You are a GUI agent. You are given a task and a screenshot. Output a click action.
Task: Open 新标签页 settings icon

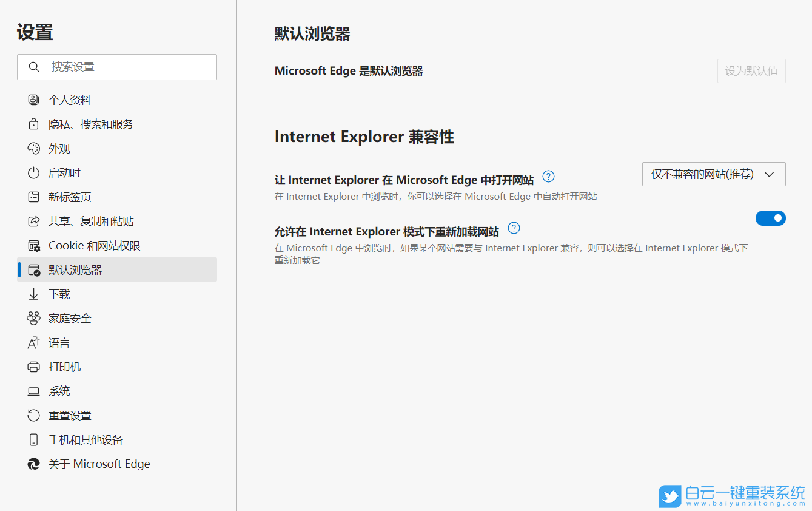[x=33, y=197]
